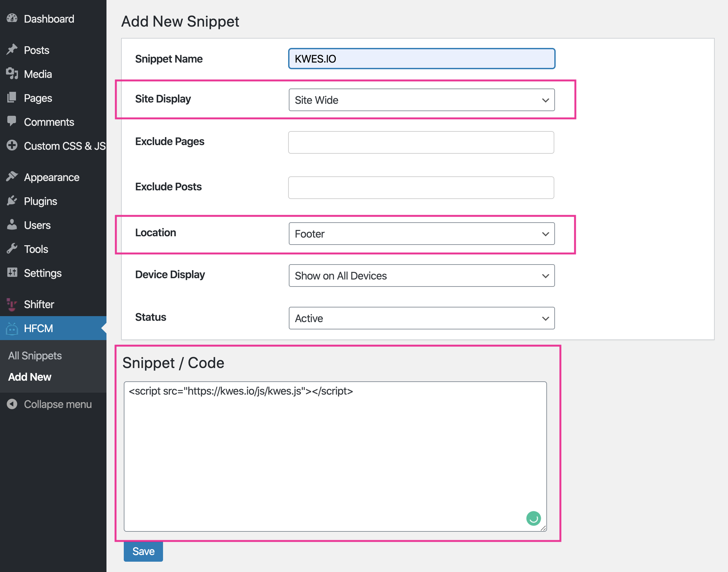The height and width of the screenshot is (572, 728).
Task: Click the Snippet / Code heading
Action: pos(173,363)
